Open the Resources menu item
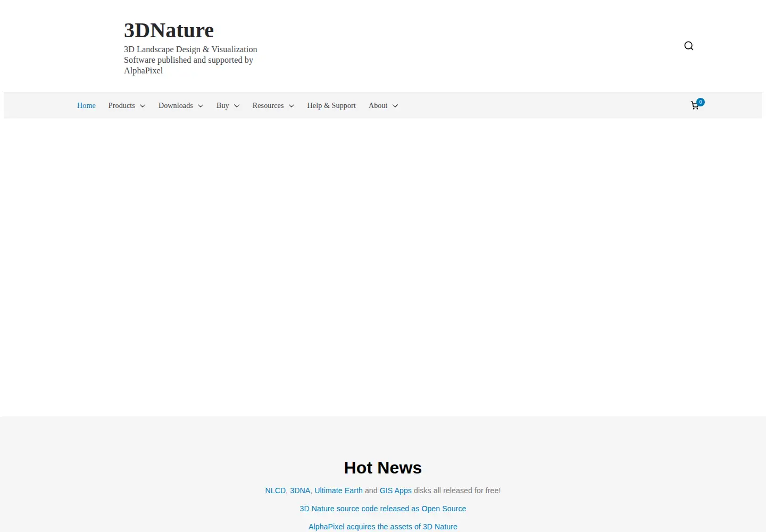 tap(268, 105)
